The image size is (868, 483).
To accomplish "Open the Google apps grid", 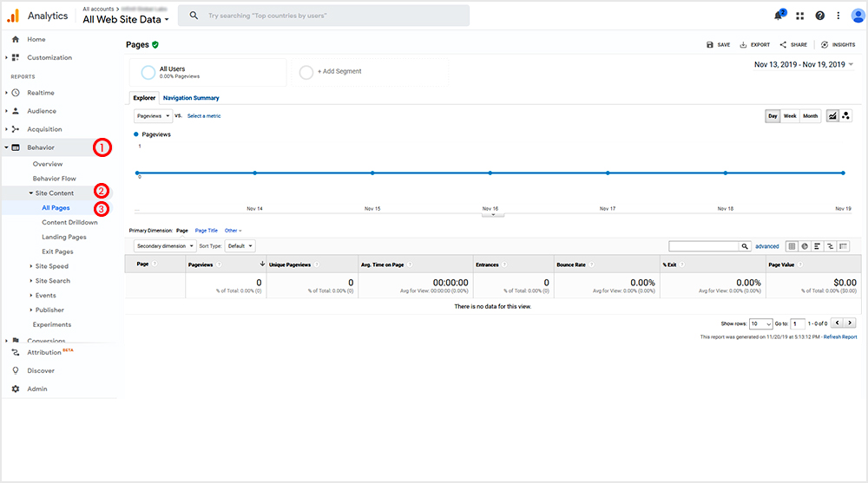I will coord(799,16).
